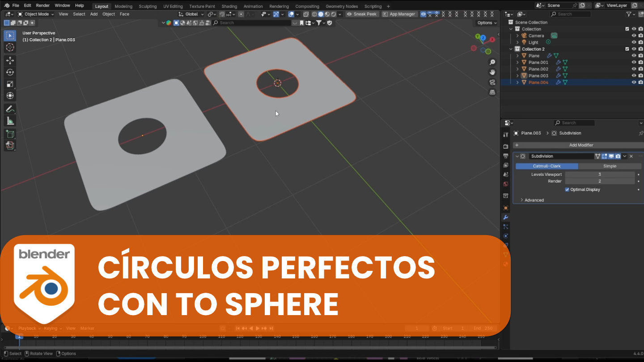Switch to the UV Editing workspace tab

pyautogui.click(x=173, y=6)
